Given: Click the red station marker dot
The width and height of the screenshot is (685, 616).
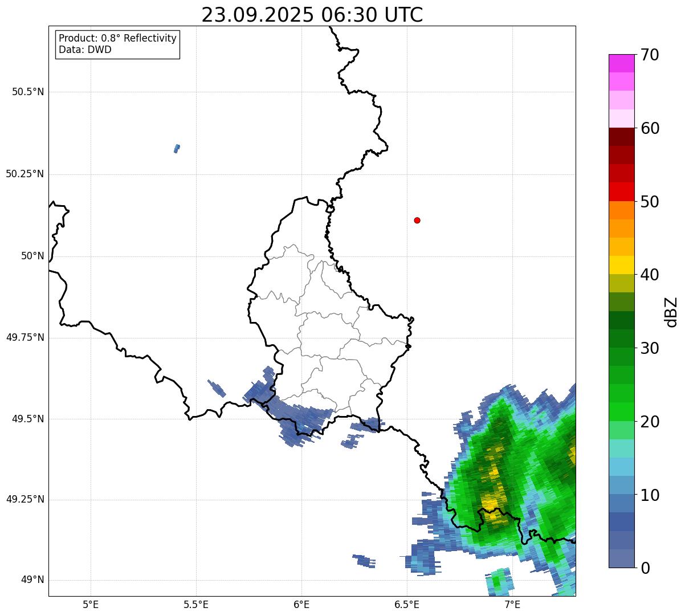Looking at the screenshot, I should 417,220.
